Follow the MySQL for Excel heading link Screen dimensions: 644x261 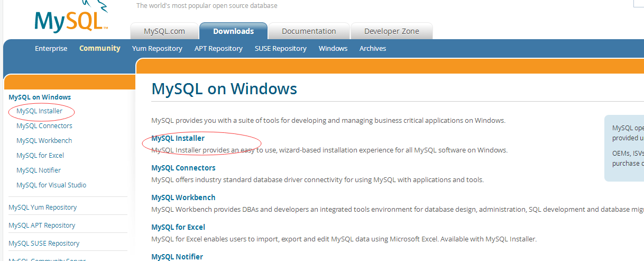coord(178,227)
